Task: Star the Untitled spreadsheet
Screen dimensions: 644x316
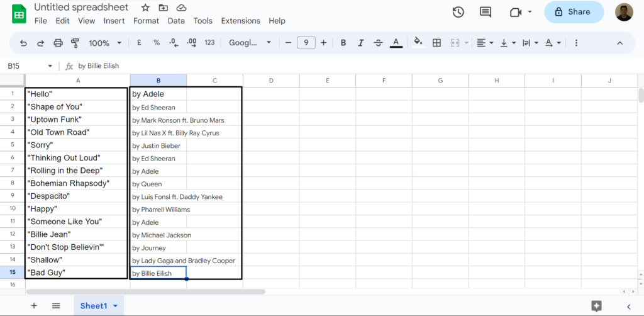Action: pyautogui.click(x=145, y=8)
